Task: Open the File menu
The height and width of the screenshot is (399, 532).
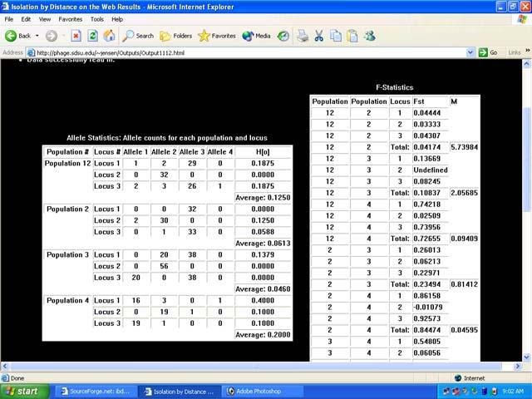Action: (9, 19)
